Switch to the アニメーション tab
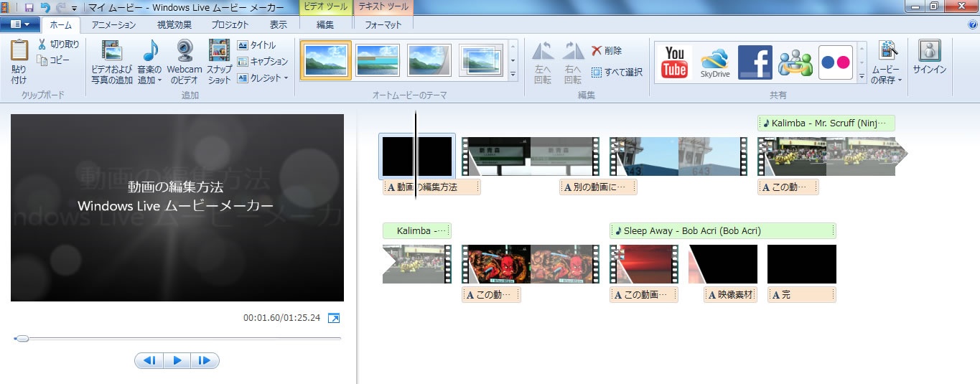Viewport: 980px width, 384px height. (113, 24)
